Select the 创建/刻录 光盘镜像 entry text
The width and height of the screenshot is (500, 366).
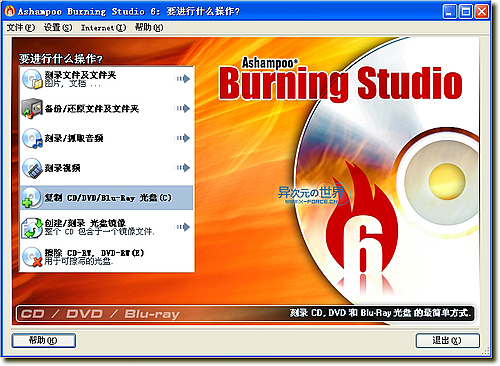pyautogui.click(x=85, y=223)
